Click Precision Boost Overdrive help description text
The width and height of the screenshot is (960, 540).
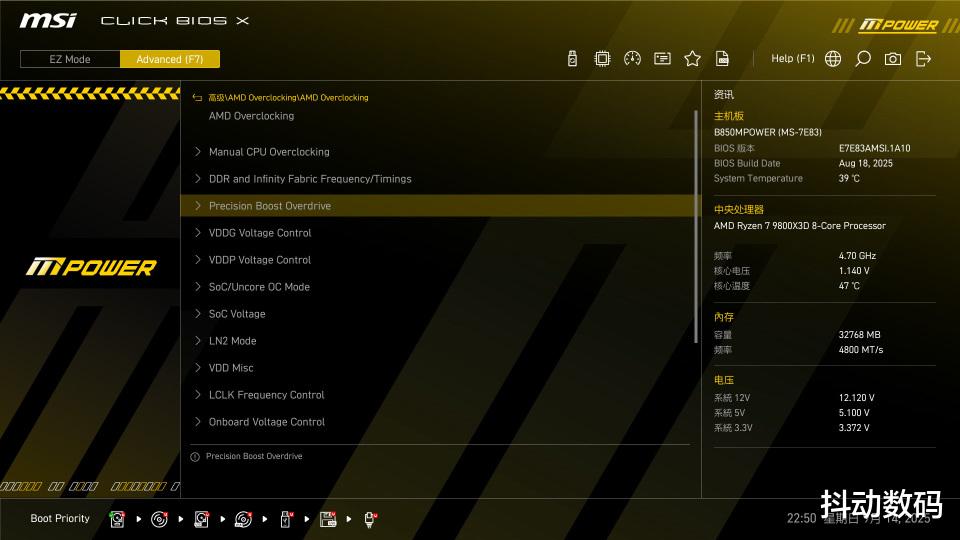click(x=254, y=456)
